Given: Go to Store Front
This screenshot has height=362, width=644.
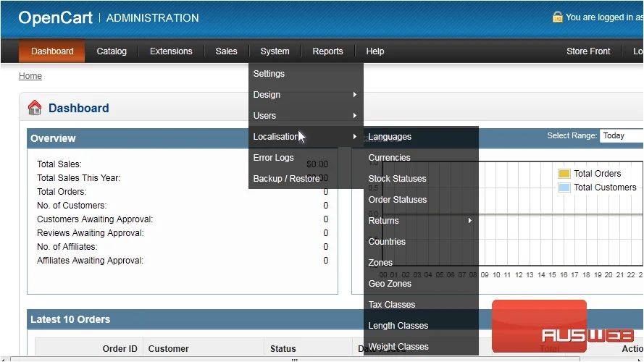Looking at the screenshot, I should (588, 51).
